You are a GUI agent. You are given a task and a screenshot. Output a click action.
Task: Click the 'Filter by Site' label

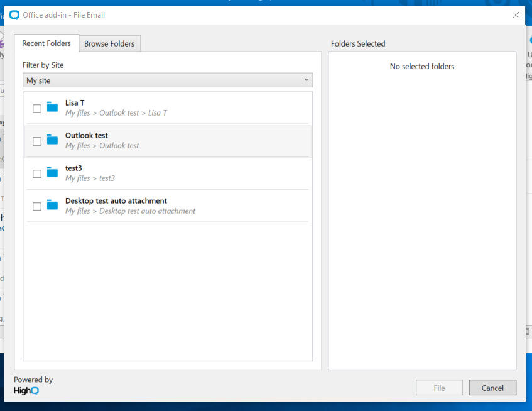(43, 65)
